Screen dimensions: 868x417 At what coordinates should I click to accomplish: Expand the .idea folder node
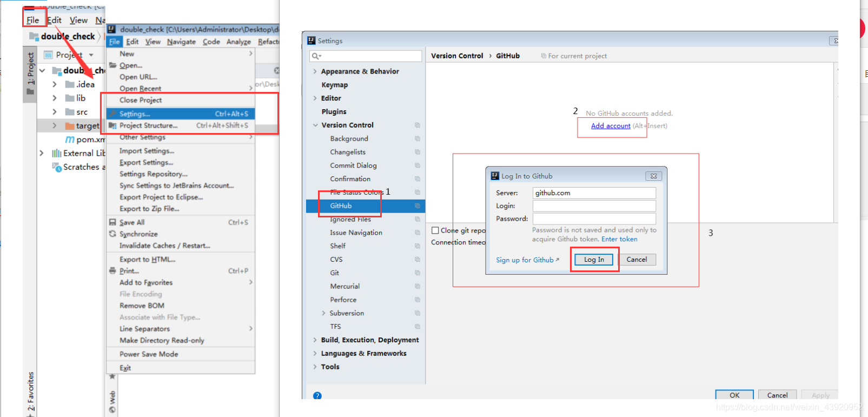pos(55,84)
